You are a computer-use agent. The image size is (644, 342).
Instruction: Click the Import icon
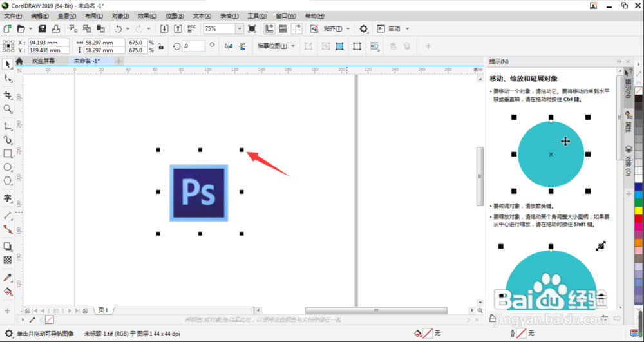pyautogui.click(x=164, y=29)
